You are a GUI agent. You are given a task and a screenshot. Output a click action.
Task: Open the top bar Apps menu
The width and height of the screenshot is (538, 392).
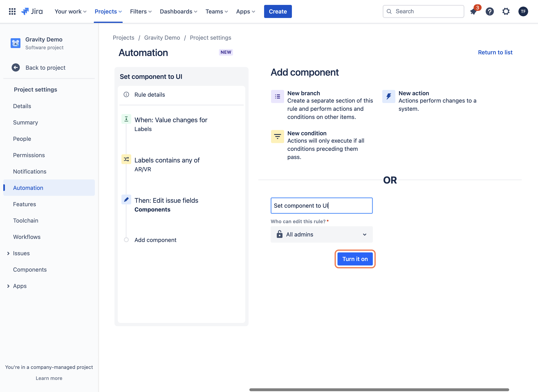pyautogui.click(x=246, y=11)
